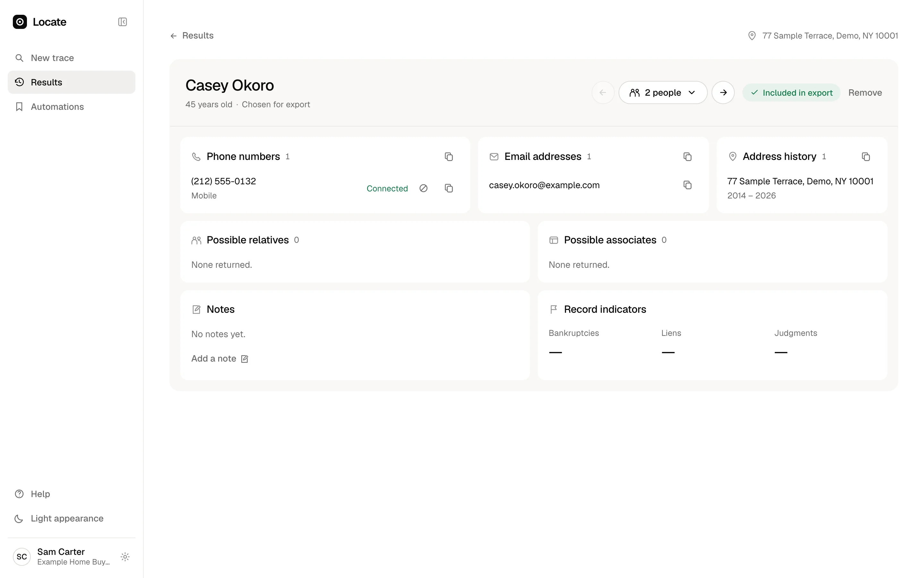The height and width of the screenshot is (578, 924).
Task: Click the Casey Okoro name heading
Action: tap(229, 85)
